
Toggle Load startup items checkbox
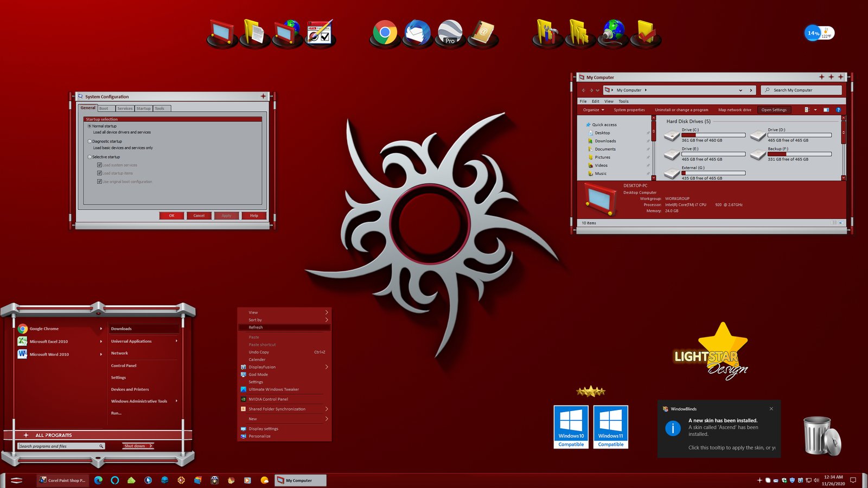99,173
